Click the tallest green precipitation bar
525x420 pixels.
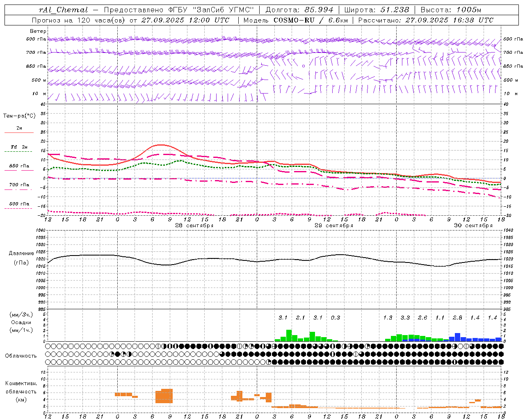[x=289, y=336]
